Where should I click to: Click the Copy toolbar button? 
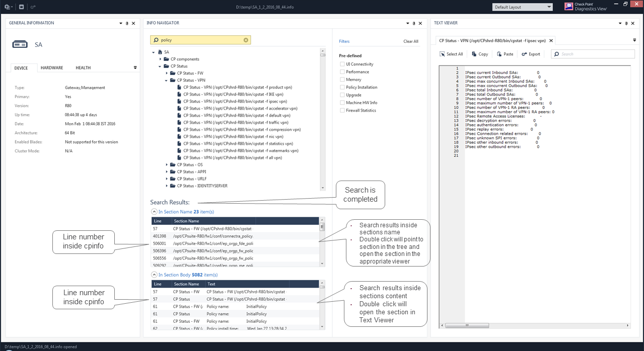click(x=480, y=54)
